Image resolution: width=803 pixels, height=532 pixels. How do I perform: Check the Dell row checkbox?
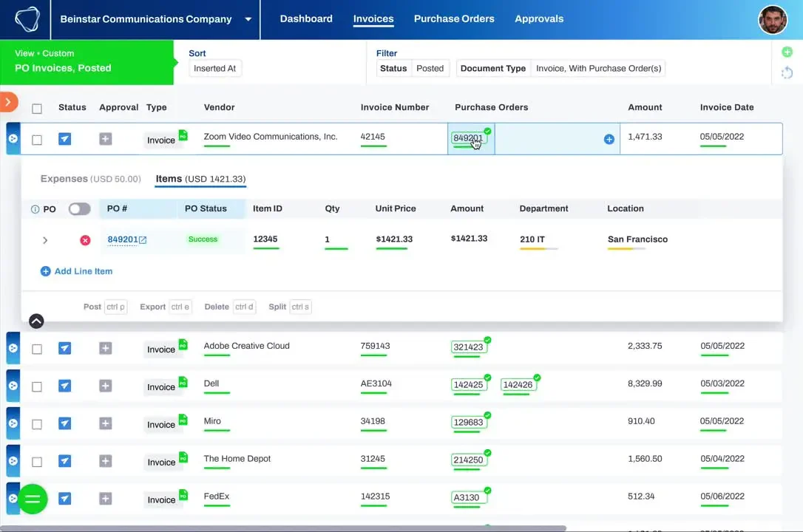click(37, 386)
